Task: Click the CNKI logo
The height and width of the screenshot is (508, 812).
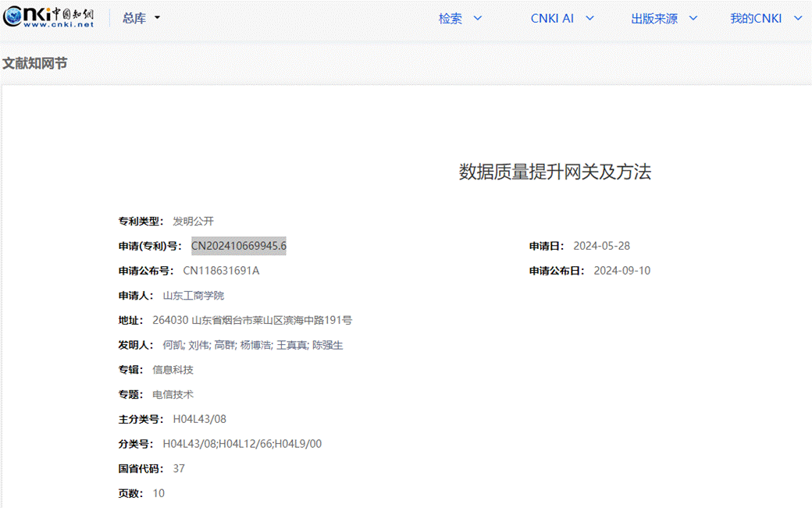Action: 48,18
